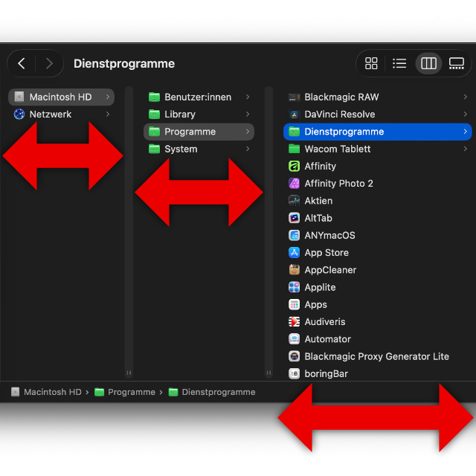Select the AppCleaner label
Viewport: 476px width, 476px height.
pos(330,270)
